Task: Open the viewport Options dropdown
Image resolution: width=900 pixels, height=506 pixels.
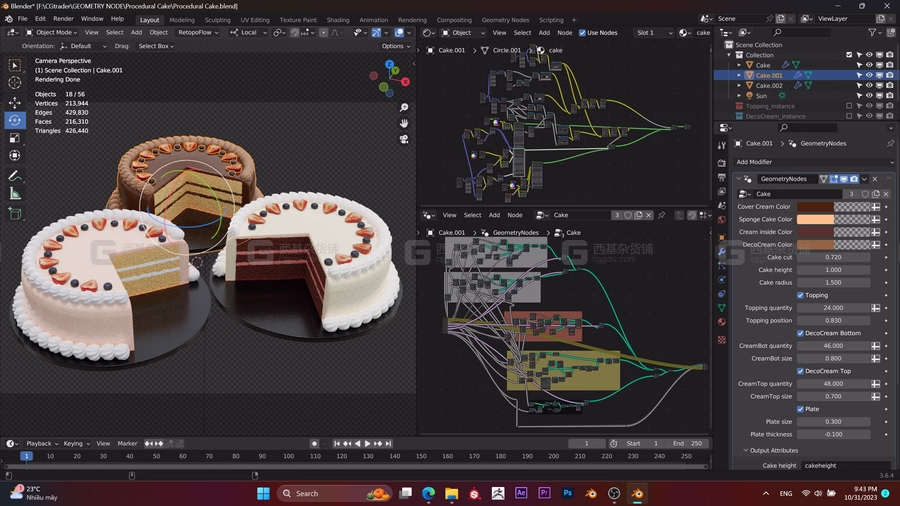Action: tap(395, 46)
